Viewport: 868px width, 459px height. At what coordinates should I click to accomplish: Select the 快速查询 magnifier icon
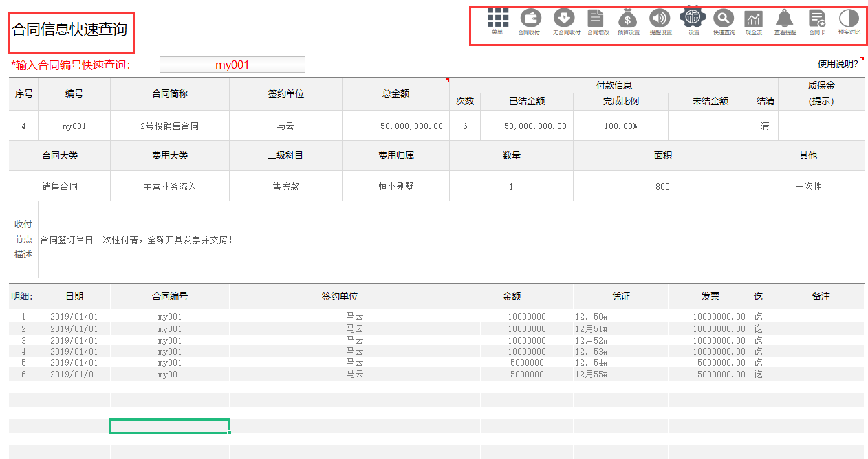pyautogui.click(x=723, y=19)
